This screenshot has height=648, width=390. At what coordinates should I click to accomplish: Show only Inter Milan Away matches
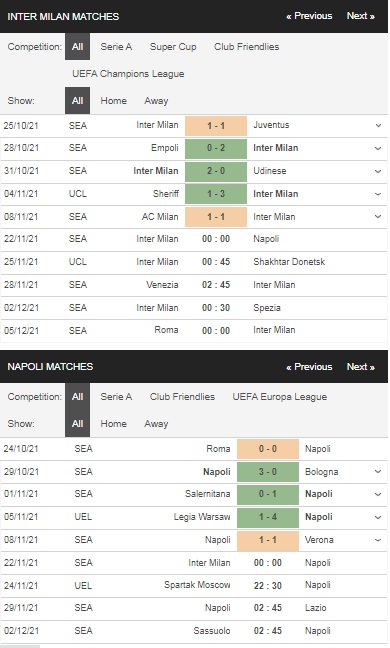pyautogui.click(x=156, y=101)
